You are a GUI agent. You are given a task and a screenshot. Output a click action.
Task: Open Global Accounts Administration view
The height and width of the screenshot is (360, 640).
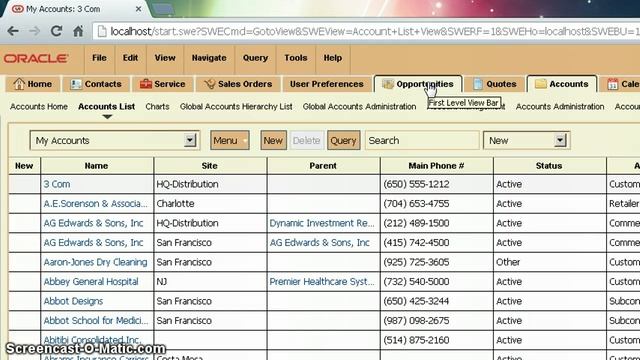[359, 107]
